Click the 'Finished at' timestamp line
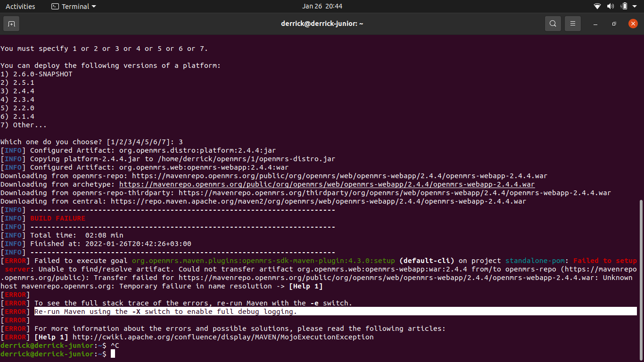 click(x=96, y=244)
